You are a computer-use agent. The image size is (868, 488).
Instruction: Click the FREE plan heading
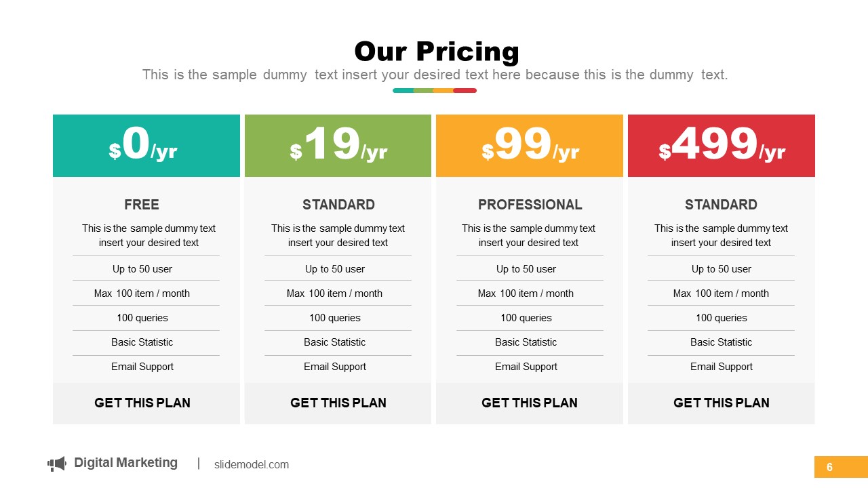tap(142, 205)
